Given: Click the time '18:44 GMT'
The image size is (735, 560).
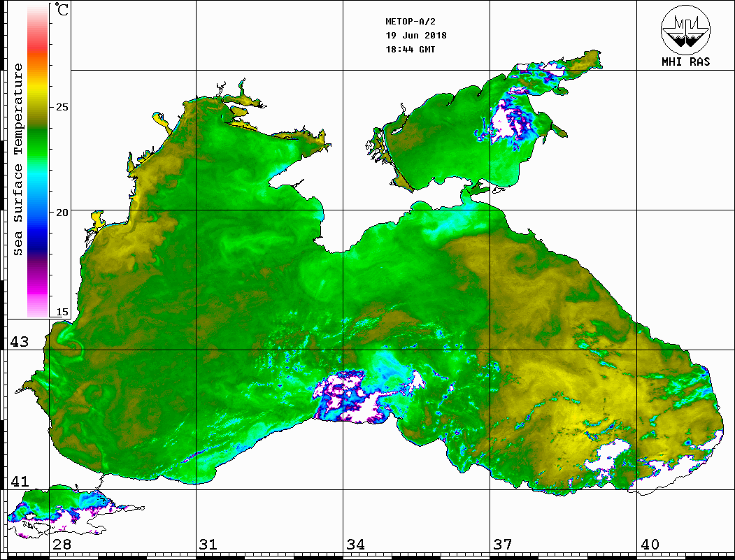Looking at the screenshot, I should [410, 49].
